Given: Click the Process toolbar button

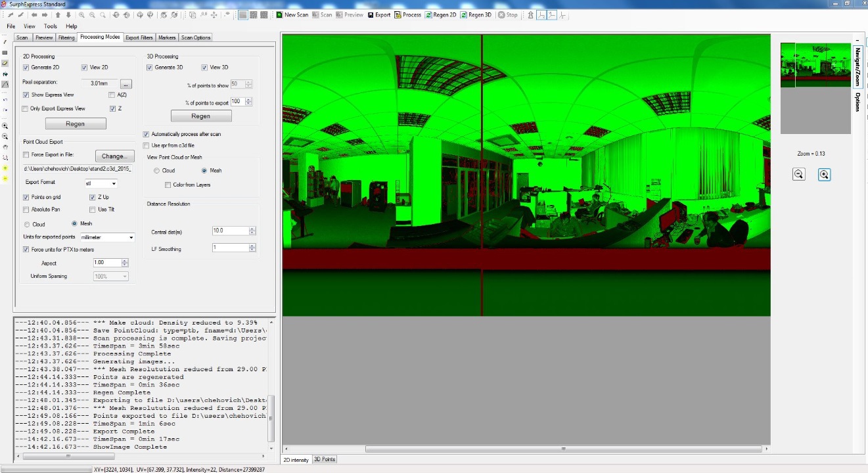Looking at the screenshot, I should pos(408,14).
